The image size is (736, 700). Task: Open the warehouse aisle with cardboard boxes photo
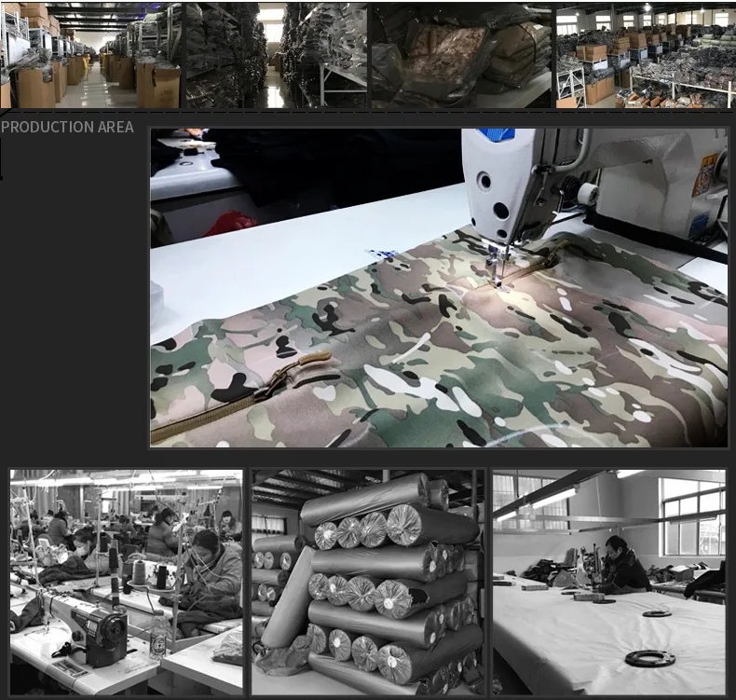(90, 55)
